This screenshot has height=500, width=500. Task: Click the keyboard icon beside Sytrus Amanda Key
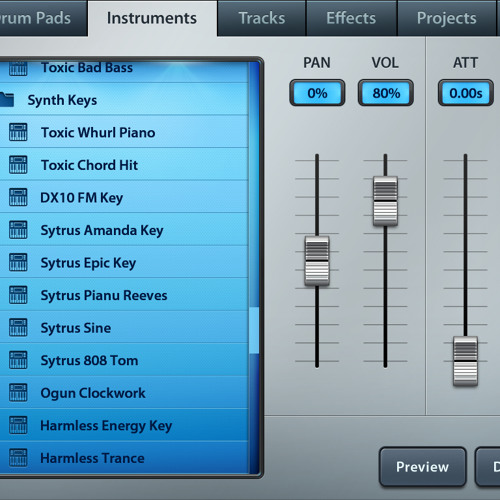18,230
